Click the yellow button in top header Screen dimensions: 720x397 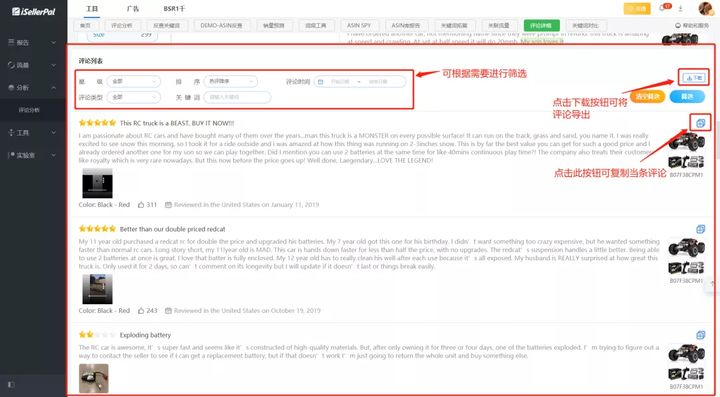pos(637,8)
